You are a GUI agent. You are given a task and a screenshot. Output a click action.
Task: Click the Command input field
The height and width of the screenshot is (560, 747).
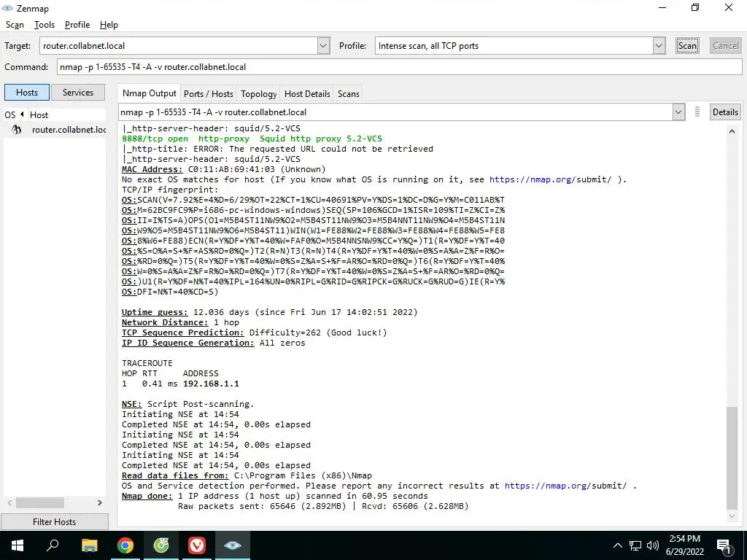[399, 66]
